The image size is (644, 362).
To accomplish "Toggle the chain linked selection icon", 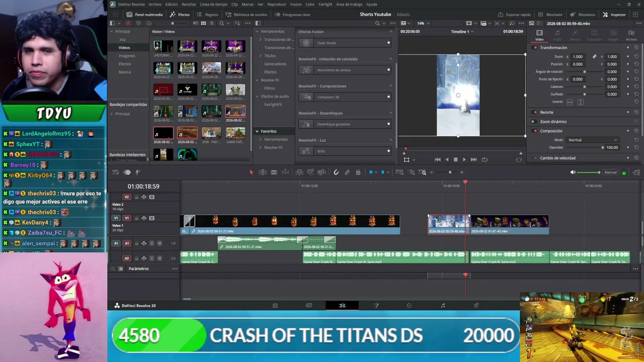I will (347, 172).
